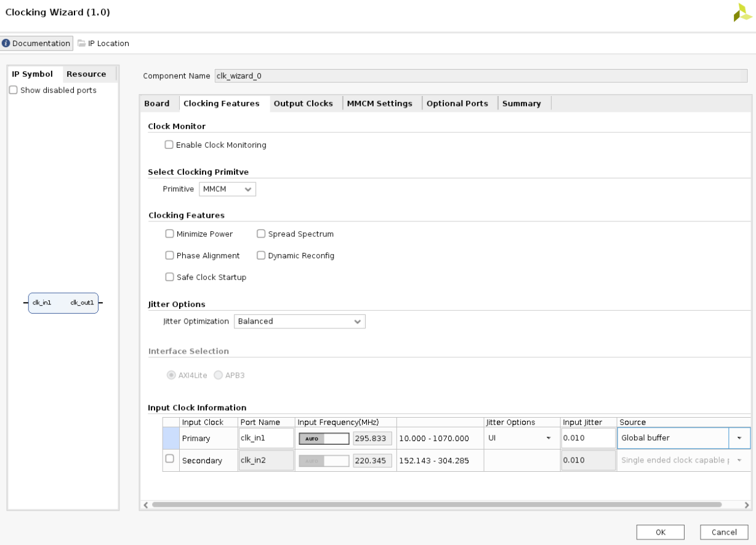Open the Jitter Optimization dropdown

(300, 321)
